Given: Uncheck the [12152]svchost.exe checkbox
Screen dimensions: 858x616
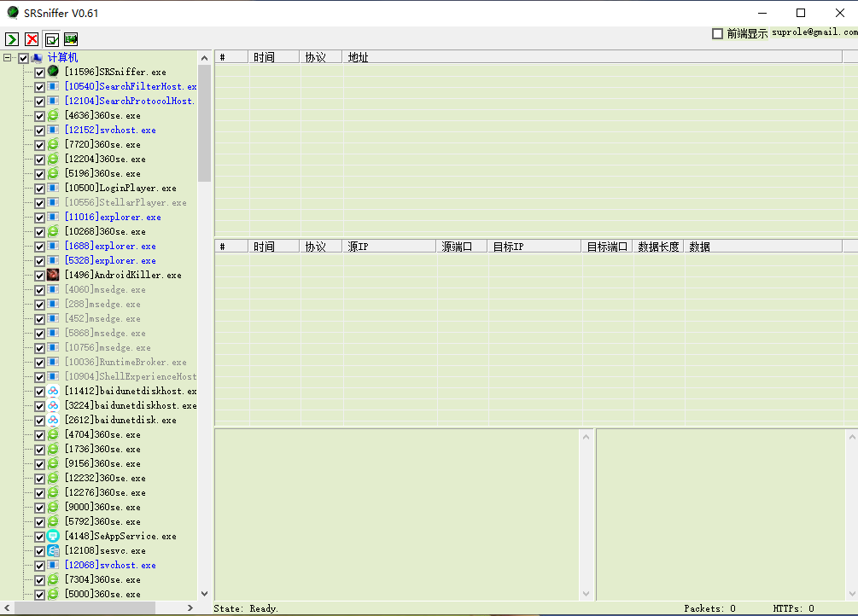Looking at the screenshot, I should click(x=39, y=131).
